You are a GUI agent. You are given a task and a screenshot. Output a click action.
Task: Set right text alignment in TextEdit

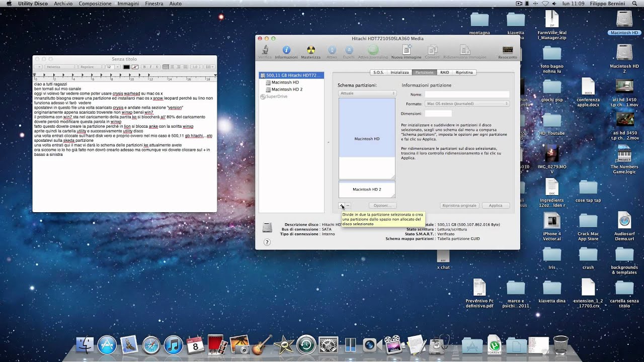(178, 67)
